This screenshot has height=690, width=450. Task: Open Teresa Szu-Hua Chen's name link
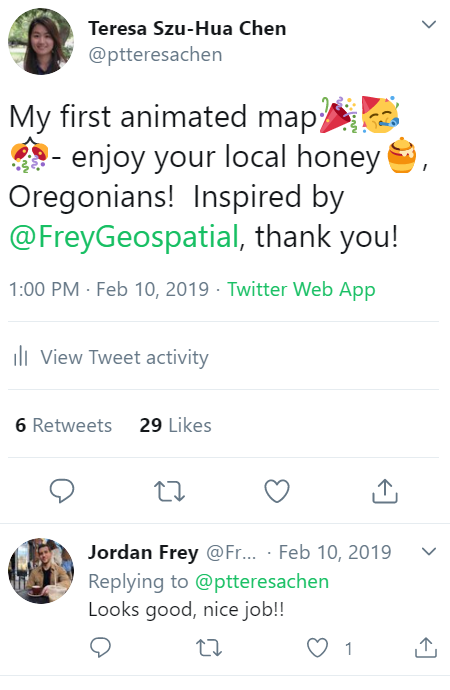187,29
